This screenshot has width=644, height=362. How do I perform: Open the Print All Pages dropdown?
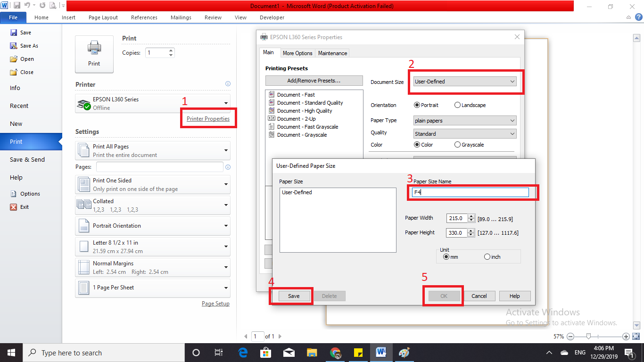(x=153, y=150)
